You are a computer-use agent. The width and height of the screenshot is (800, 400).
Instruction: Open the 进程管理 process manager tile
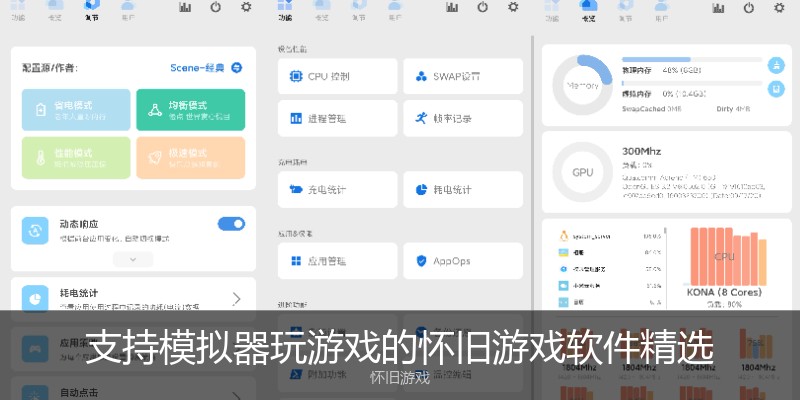337,118
